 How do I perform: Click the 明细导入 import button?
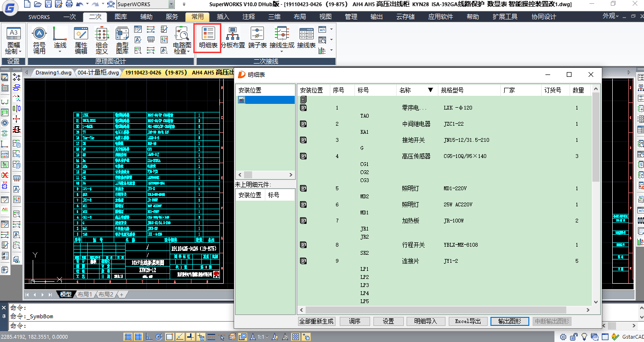(426, 321)
